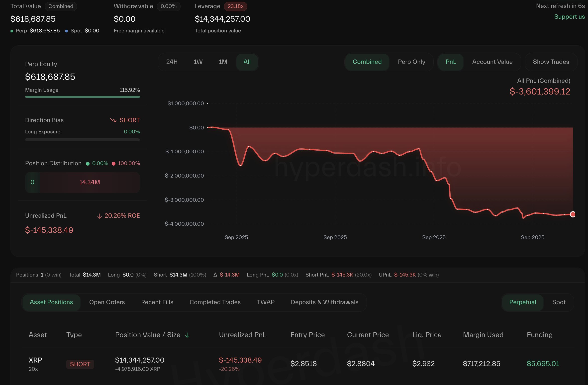Screen dimensions: 588x385
Task: Switch the positions view to Spot
Action: click(x=559, y=302)
